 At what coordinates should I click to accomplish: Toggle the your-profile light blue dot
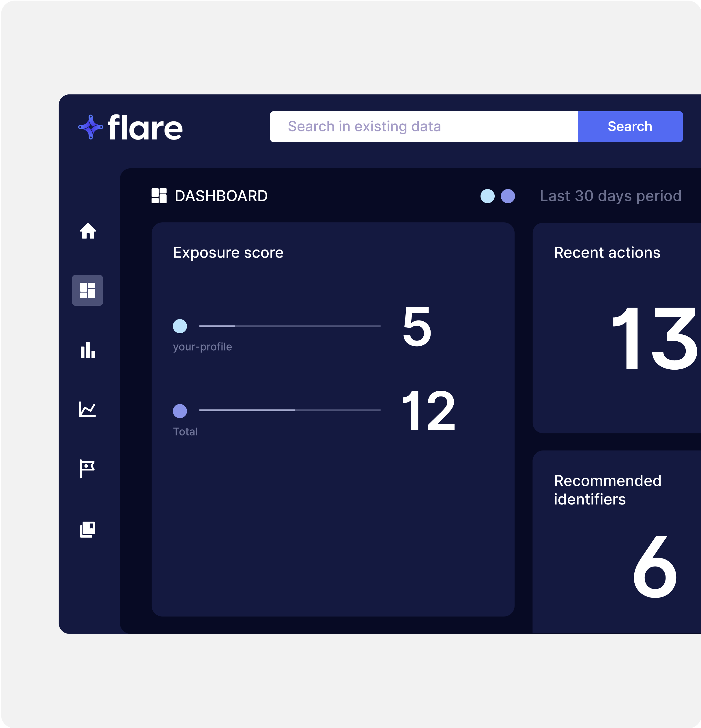[180, 326]
